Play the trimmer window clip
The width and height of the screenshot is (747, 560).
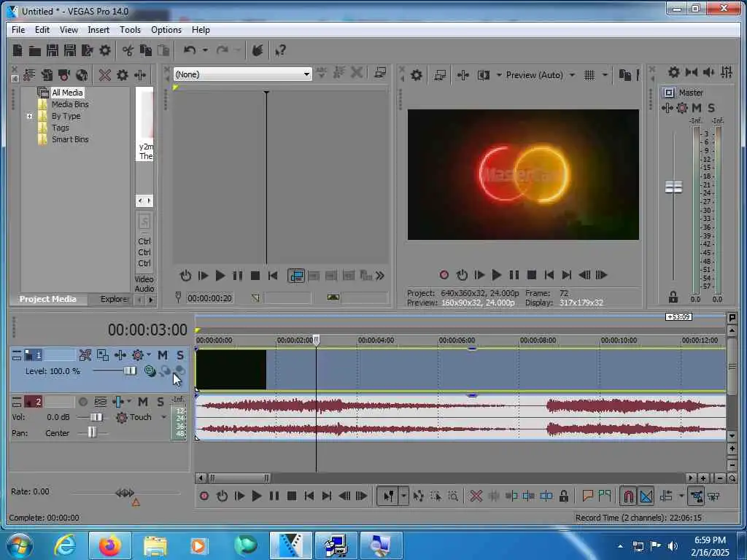pyautogui.click(x=220, y=276)
